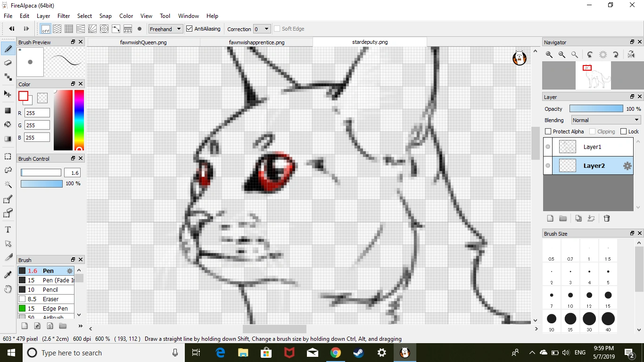Select the Move tool
This screenshot has height=362, width=644.
coord(8,94)
